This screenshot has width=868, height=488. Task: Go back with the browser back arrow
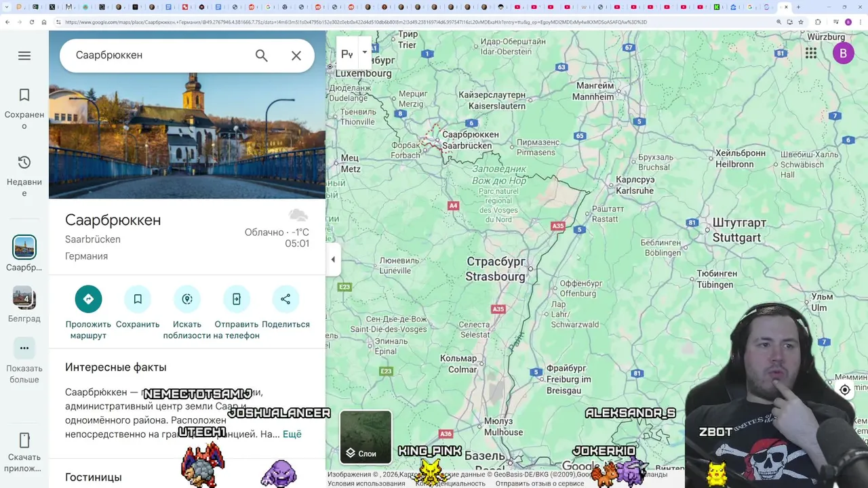click(7, 22)
